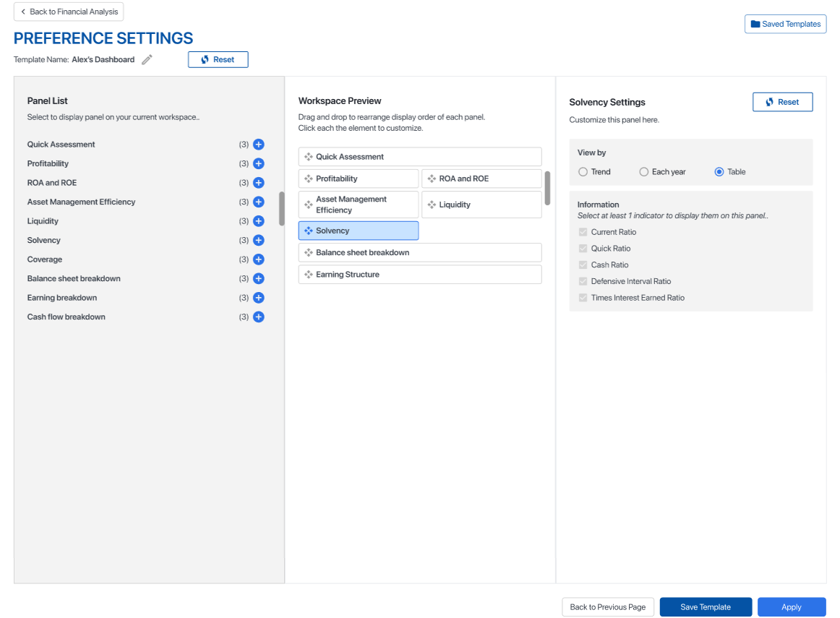This screenshot has width=840, height=618.
Task: Toggle the Current Ratio checkbox
Action: click(583, 232)
